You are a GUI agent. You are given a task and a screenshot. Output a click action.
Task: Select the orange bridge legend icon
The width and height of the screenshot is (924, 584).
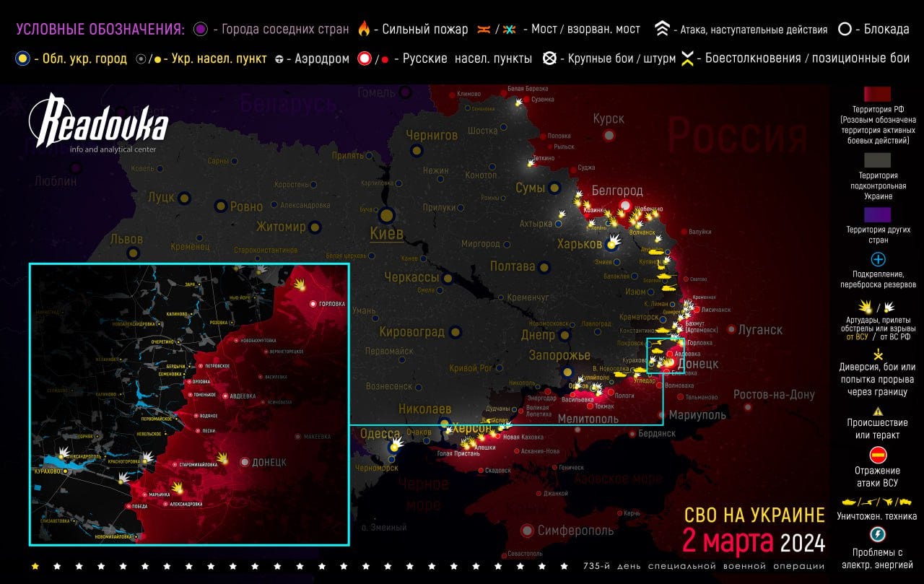coord(484,30)
